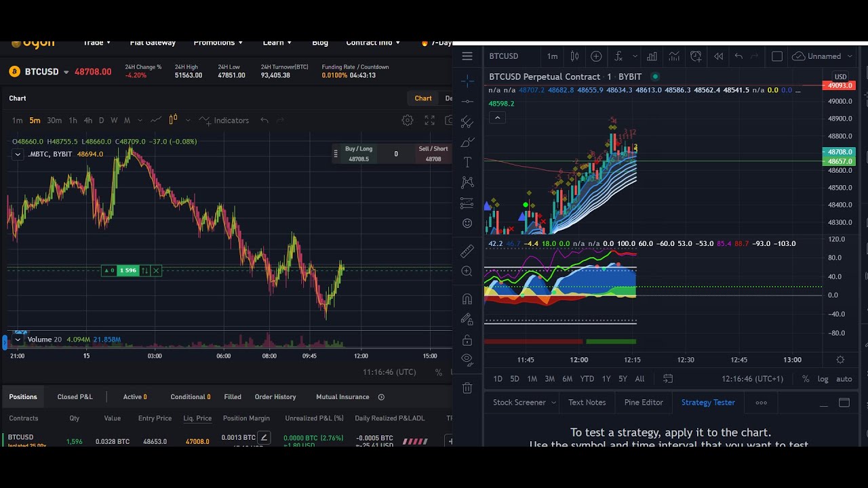This screenshot has height=488, width=868.
Task: Open the Unnamed layout dropdown
Action: [x=823, y=56]
